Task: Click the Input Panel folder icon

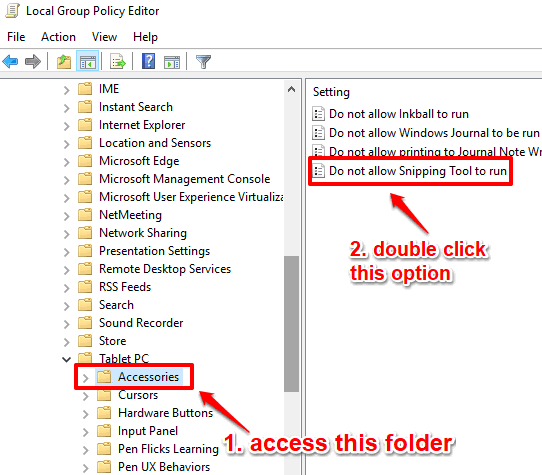Action: 104,431
